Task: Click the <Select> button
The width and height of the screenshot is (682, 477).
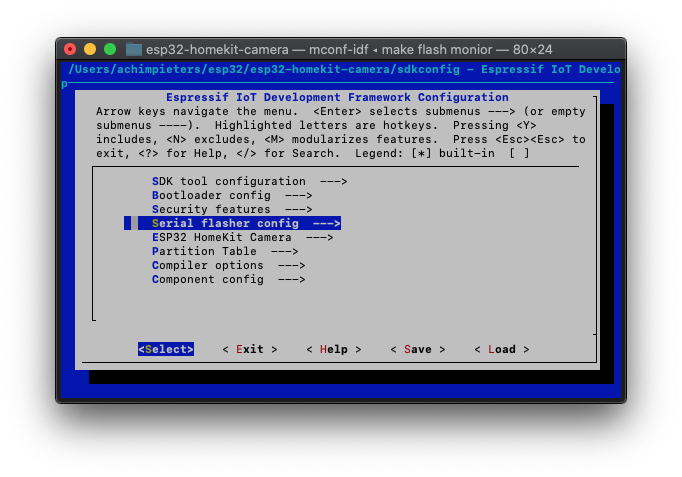Action: point(166,349)
